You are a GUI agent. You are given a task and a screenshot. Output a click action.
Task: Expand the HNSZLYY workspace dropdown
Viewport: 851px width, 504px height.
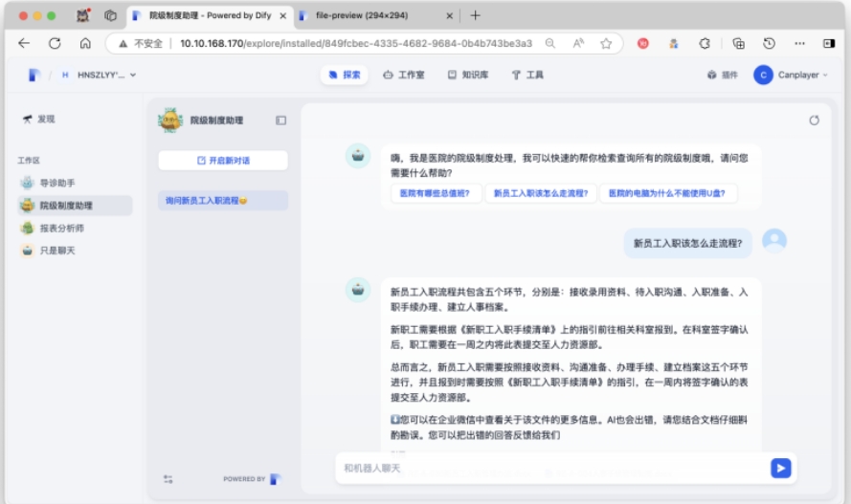99,75
